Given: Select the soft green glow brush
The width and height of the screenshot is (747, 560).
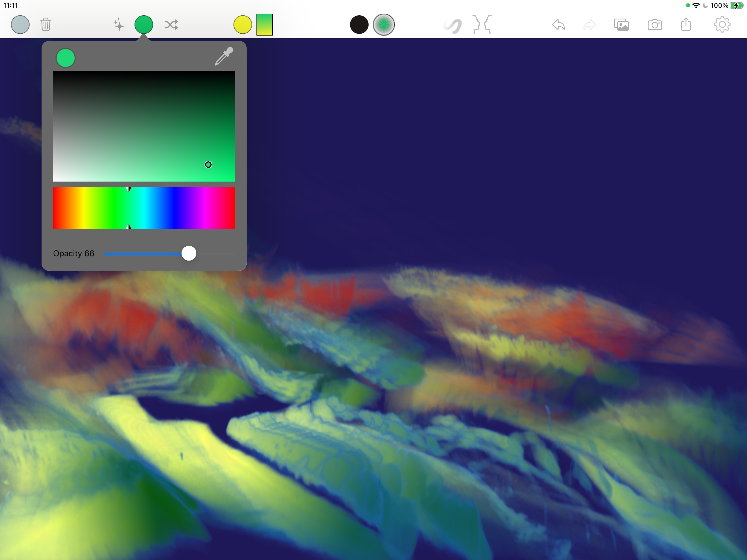Looking at the screenshot, I should pyautogui.click(x=384, y=25).
